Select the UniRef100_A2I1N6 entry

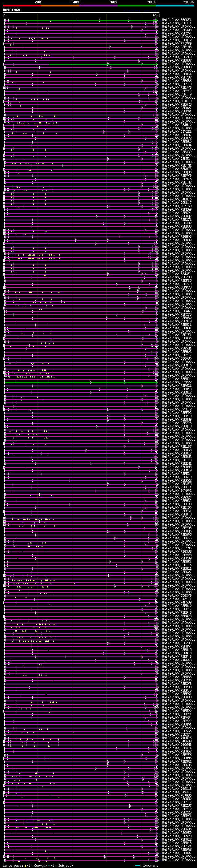tap(176, 548)
